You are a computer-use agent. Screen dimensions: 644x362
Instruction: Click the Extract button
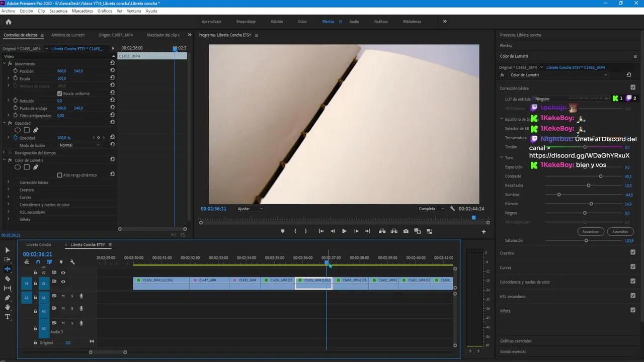(x=394, y=231)
